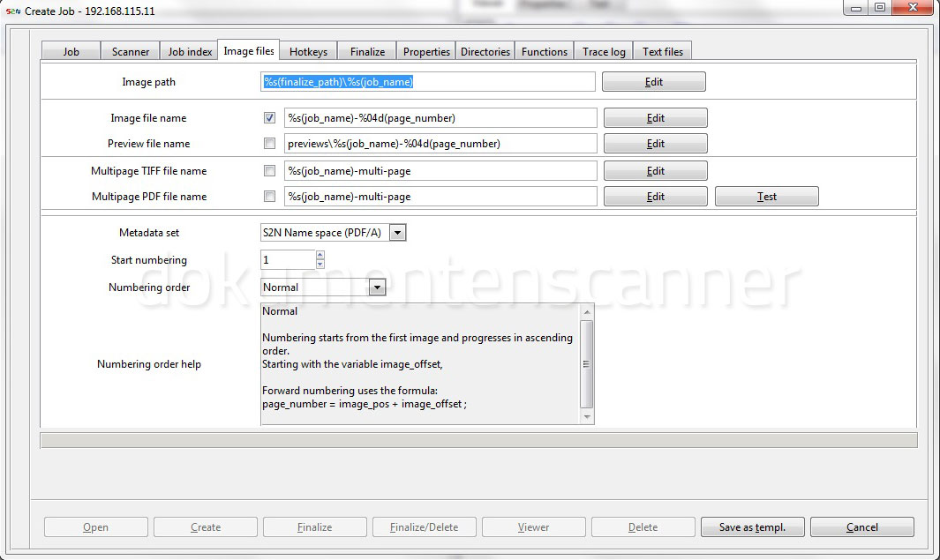Viewport: 940px width, 560px height.
Task: Maximize the Create Job window
Action: tap(879, 8)
